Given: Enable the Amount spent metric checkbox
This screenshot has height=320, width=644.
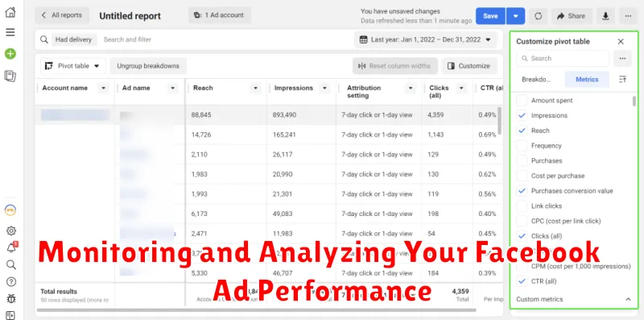Looking at the screenshot, I should click(522, 101).
